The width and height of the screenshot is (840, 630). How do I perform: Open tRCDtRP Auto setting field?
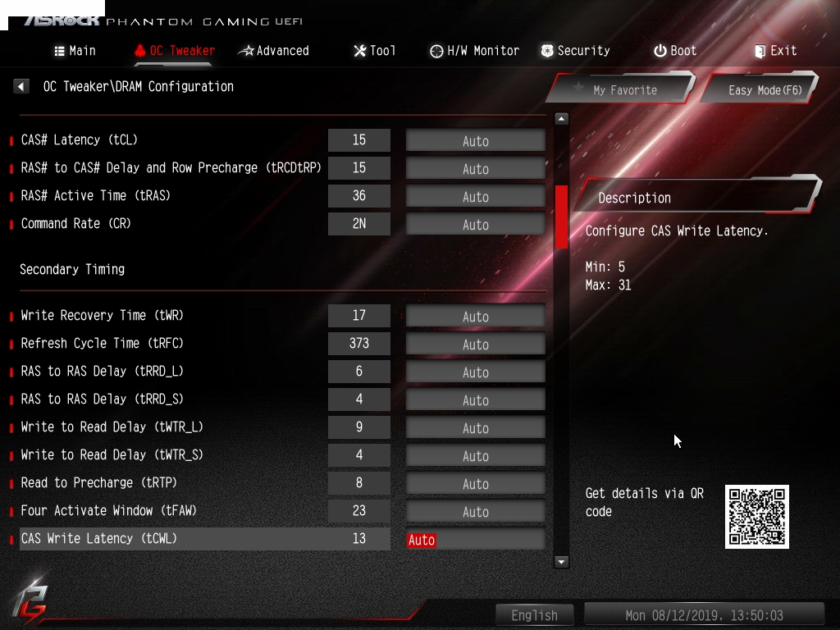476,168
